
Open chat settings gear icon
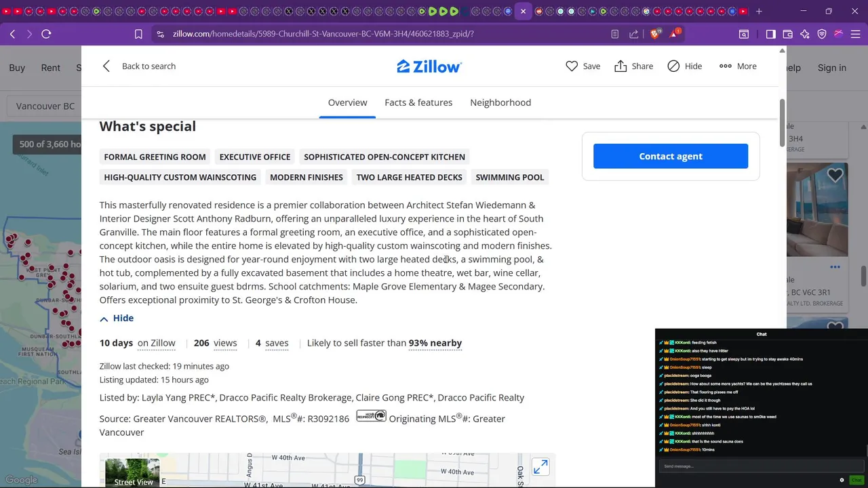(842, 480)
